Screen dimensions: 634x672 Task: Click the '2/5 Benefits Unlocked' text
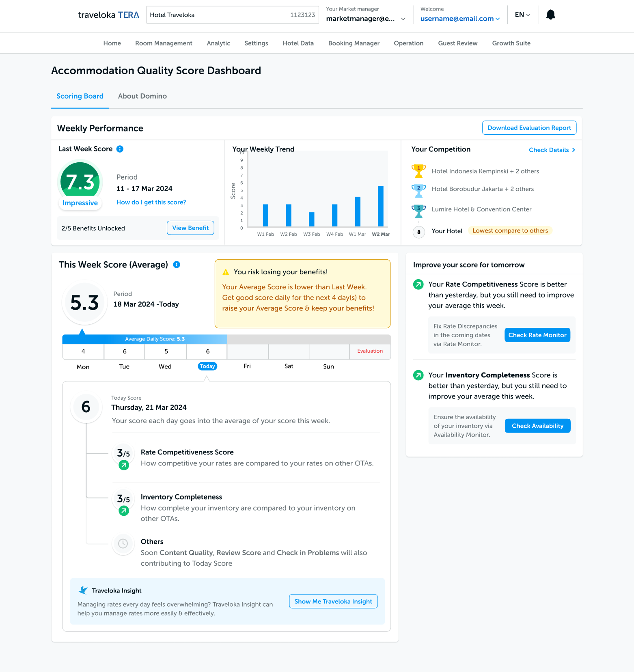93,228
